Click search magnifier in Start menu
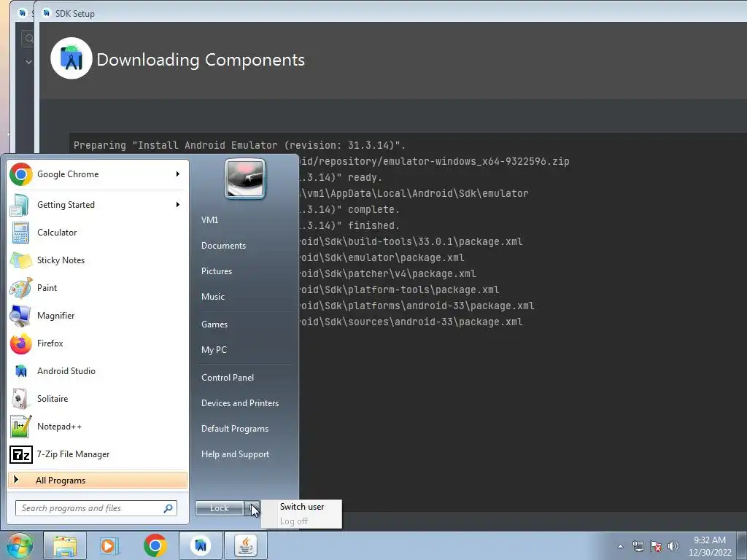747x560 pixels. 168,508
